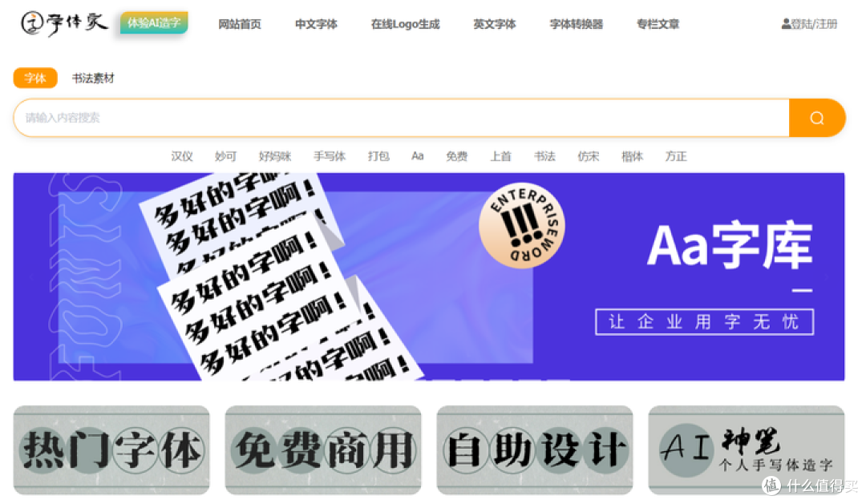The height and width of the screenshot is (504, 866).
Task: Open 在线Logo生成 in the navigation
Action: 406,24
